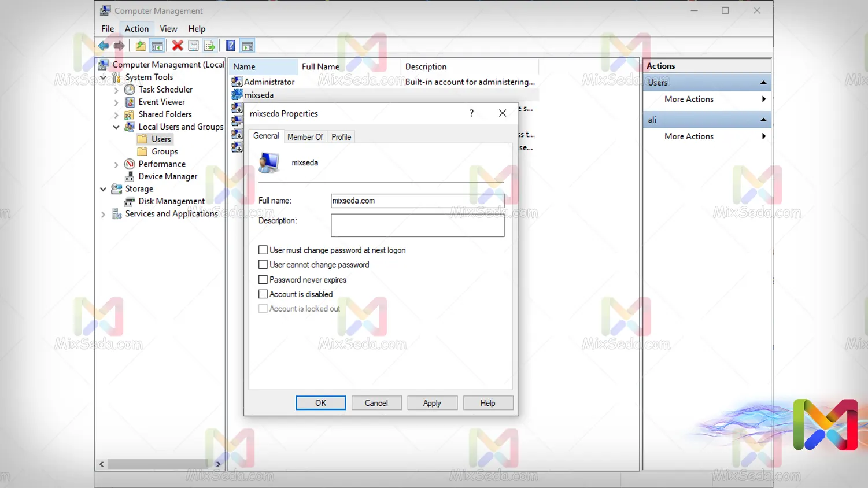Click the blue Help question mark icon
The width and height of the screenshot is (868, 488).
pyautogui.click(x=230, y=46)
